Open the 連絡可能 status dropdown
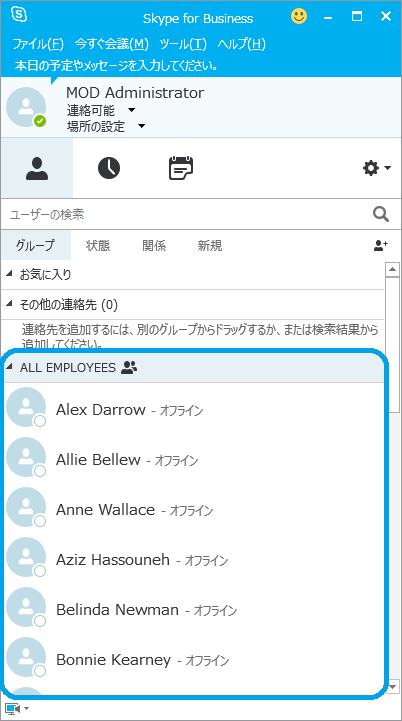This screenshot has height=721, width=402. point(101,110)
